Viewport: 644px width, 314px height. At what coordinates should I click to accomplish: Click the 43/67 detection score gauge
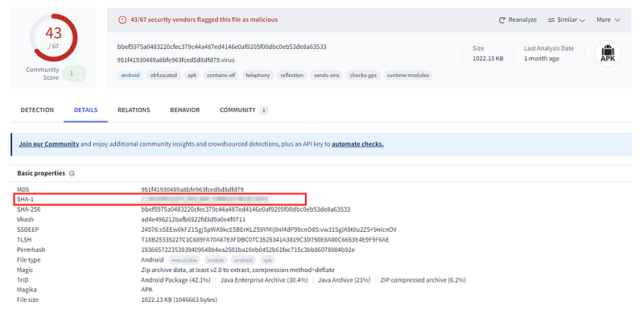(x=53, y=37)
